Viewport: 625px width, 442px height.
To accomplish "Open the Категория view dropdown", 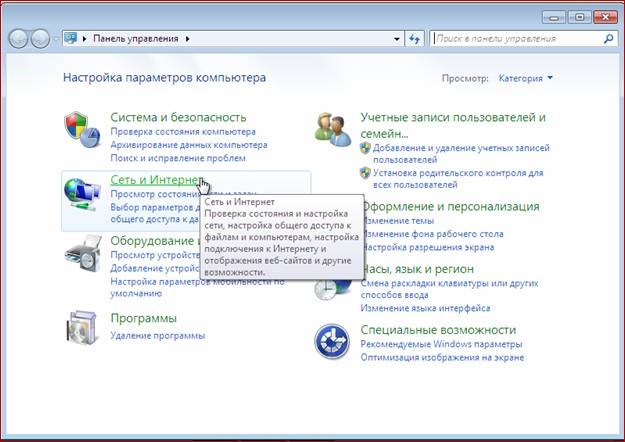I will [x=525, y=78].
